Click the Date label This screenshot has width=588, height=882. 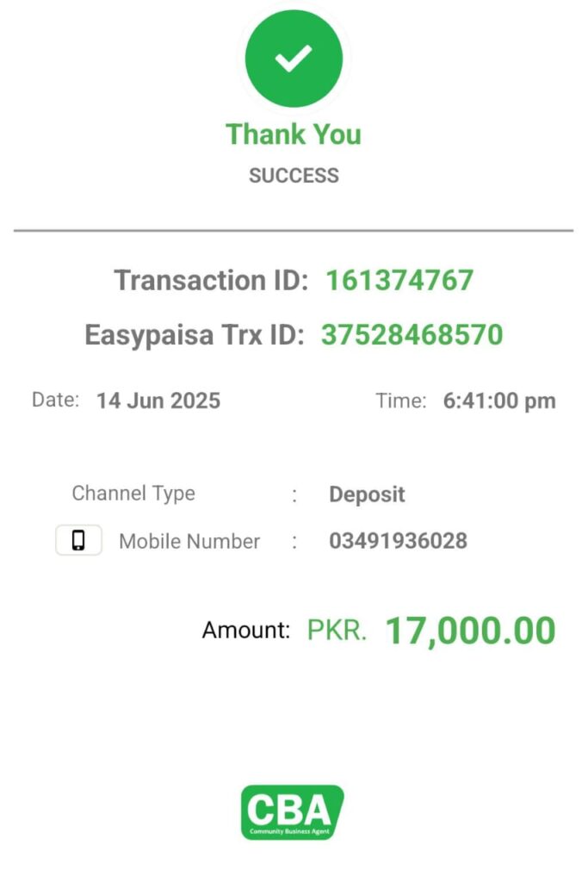point(56,400)
